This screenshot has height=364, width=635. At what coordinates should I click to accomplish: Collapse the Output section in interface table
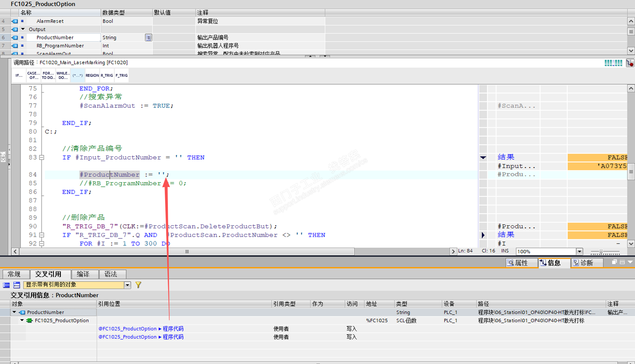pyautogui.click(x=23, y=29)
